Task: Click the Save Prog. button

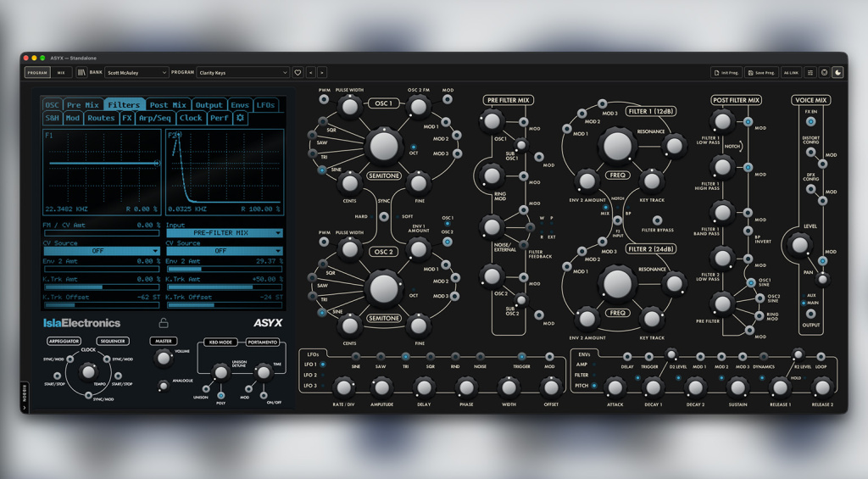Action: click(761, 73)
